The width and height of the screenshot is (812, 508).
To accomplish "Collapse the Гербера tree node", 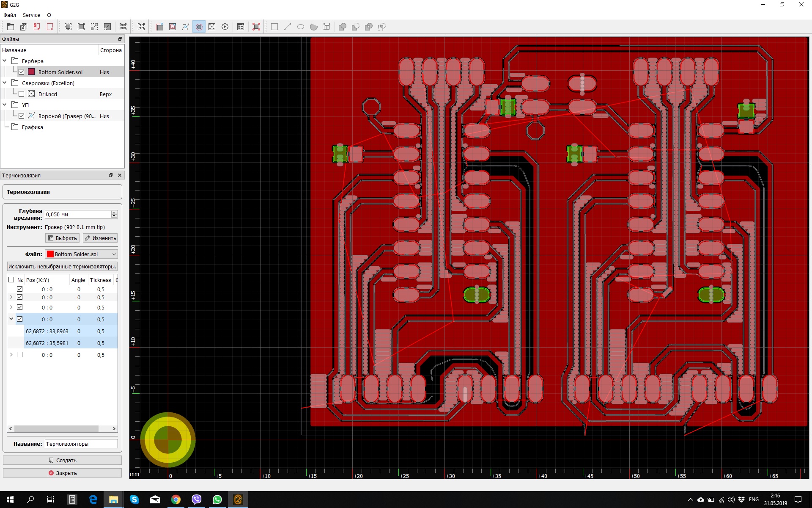I will pos(5,61).
